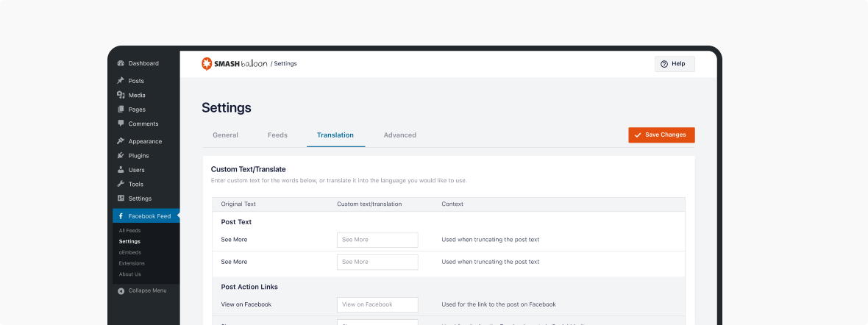Click the checkmark icon on Save Changes
The width and height of the screenshot is (868, 325).
[x=638, y=135]
